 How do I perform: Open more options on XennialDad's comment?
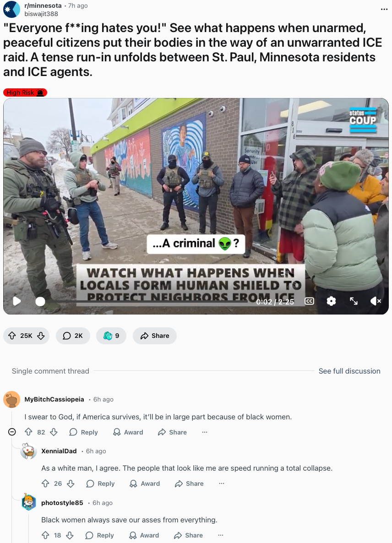click(x=222, y=483)
